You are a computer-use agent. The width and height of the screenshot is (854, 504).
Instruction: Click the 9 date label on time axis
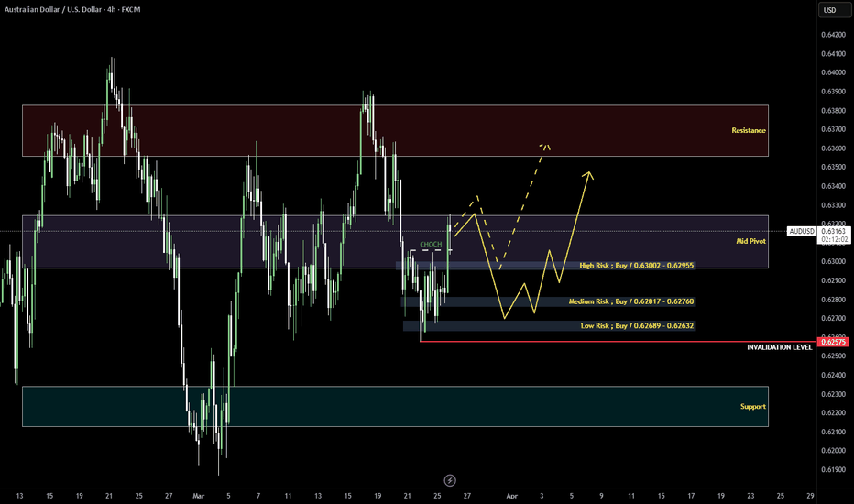click(x=601, y=496)
